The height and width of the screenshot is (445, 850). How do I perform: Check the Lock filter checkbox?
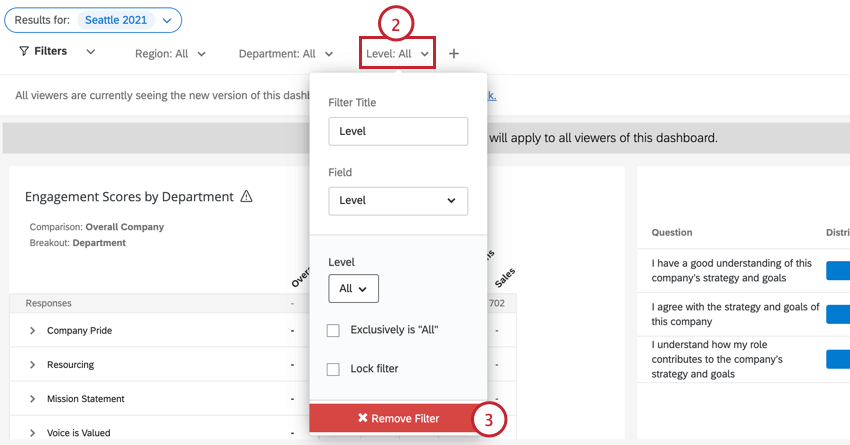[x=333, y=369]
